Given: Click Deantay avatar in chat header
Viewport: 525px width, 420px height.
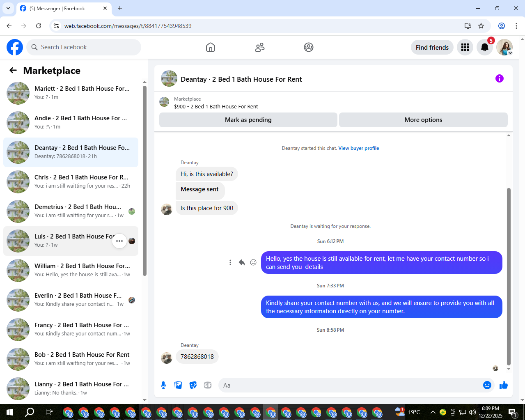Looking at the screenshot, I should pyautogui.click(x=169, y=78).
